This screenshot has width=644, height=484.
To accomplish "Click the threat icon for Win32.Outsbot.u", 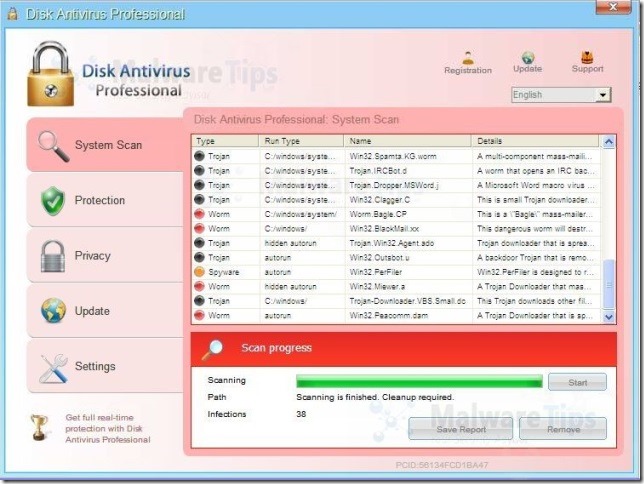I will pos(199,257).
